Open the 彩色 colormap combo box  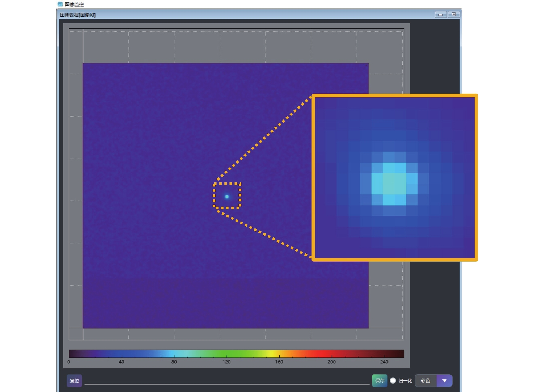pos(425,380)
